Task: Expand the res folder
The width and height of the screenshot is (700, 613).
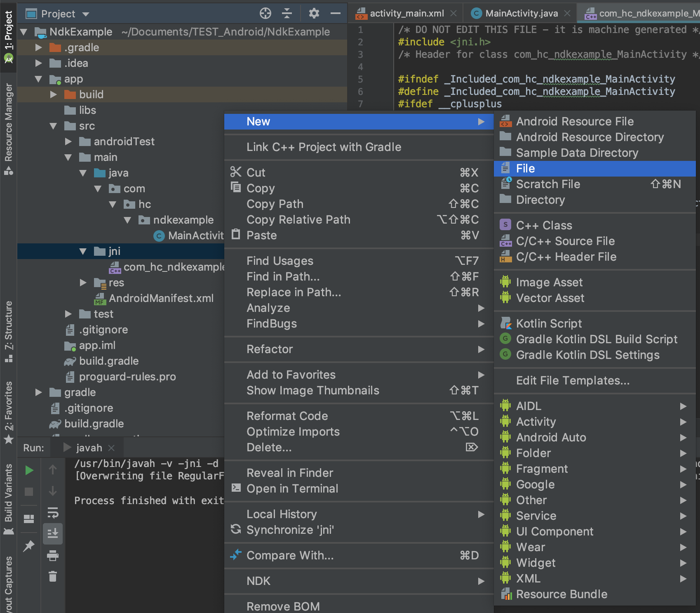Action: (x=83, y=283)
